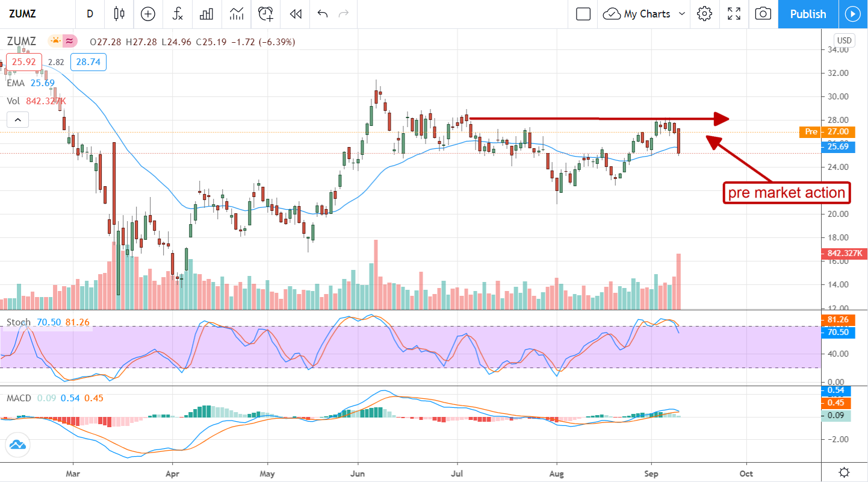Click the USD currency label on price axis
Viewport: 868px width, 482px height.
pos(844,40)
